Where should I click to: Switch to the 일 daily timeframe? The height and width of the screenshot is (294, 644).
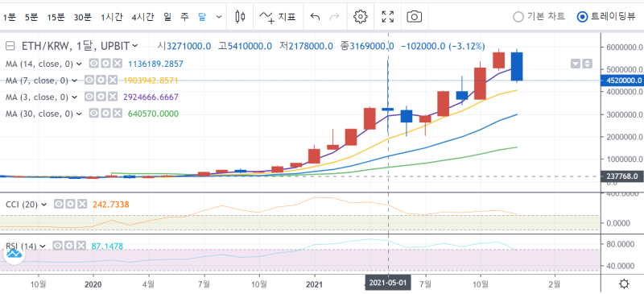tap(167, 17)
